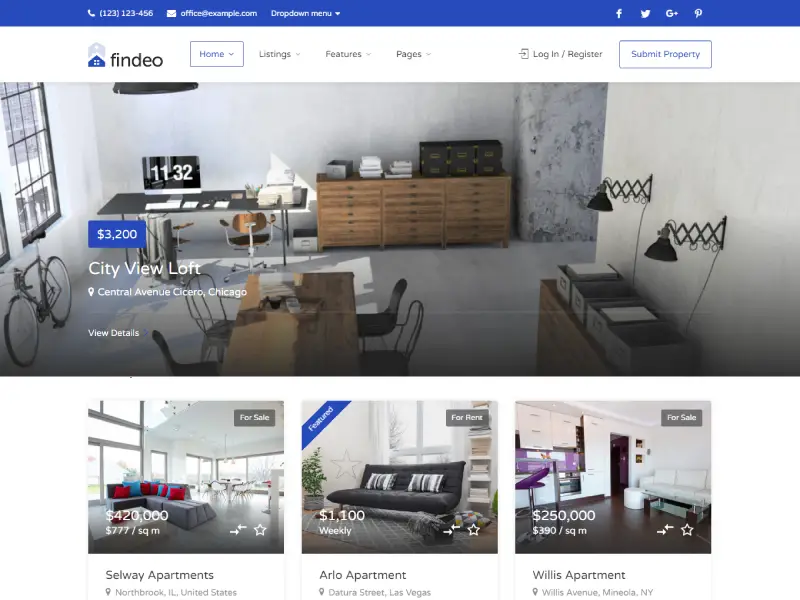Open the Pinterest social icon

pyautogui.click(x=698, y=13)
